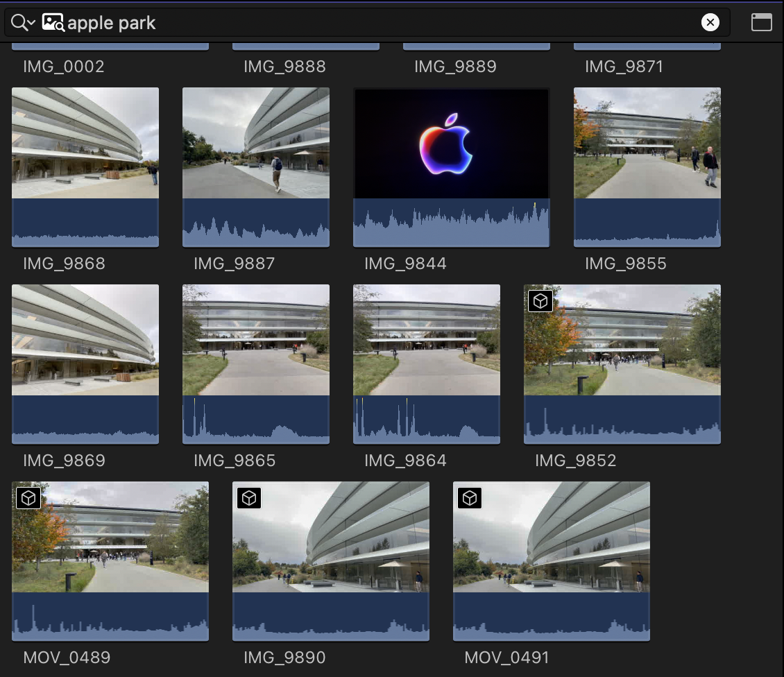Select the IMG_9869 clip name label
This screenshot has height=677, width=784.
click(64, 461)
